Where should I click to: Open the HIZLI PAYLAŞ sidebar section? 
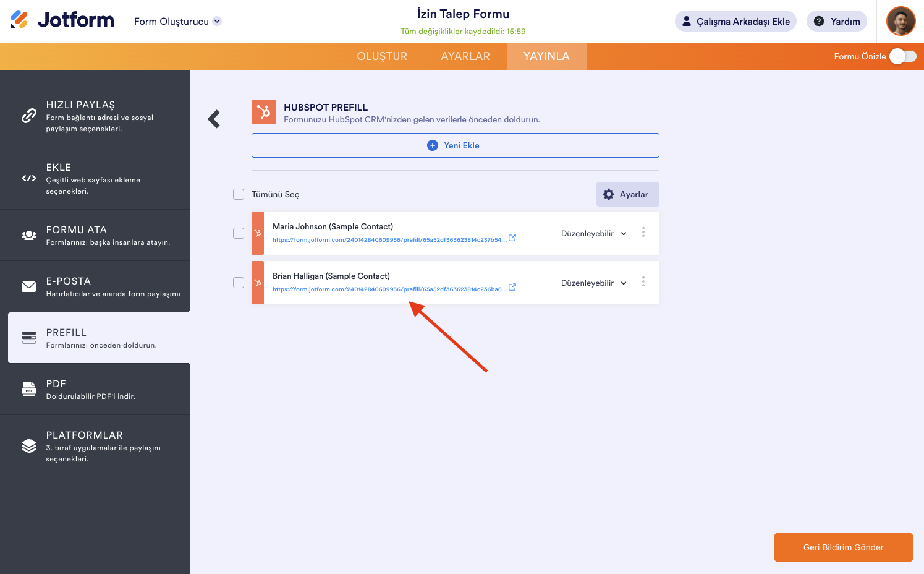[95, 116]
